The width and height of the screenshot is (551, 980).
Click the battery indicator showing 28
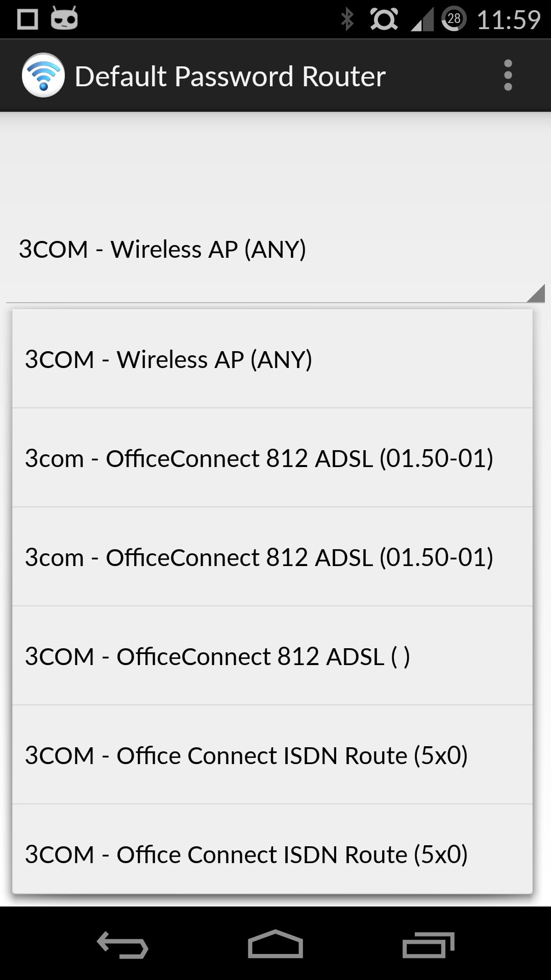click(455, 18)
